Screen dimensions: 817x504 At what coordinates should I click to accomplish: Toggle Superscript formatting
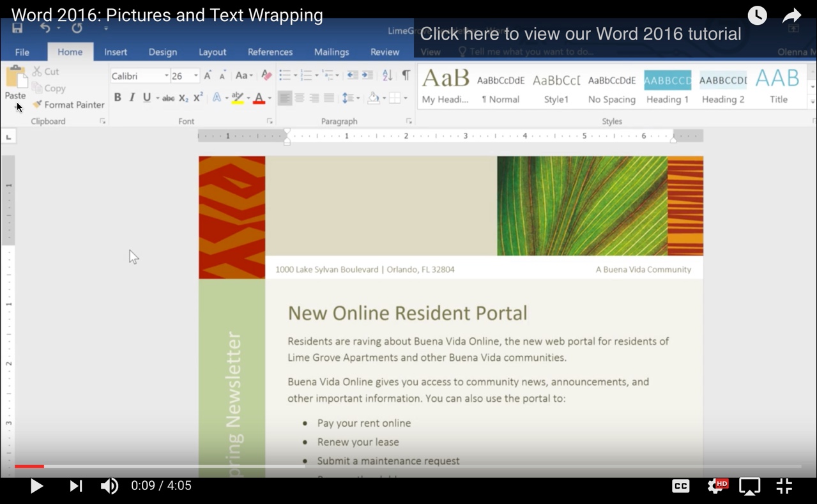[x=198, y=98]
